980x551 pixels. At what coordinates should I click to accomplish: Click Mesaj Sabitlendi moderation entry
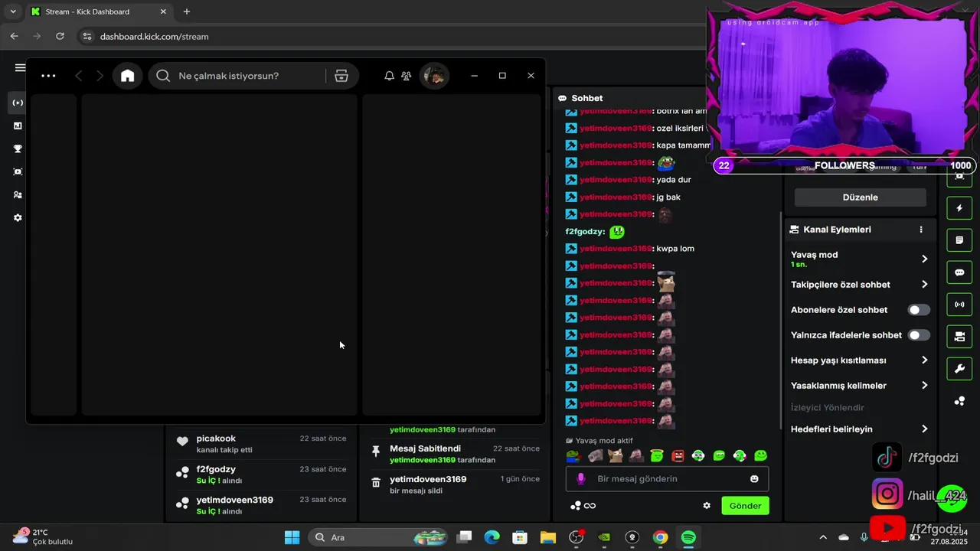pos(455,454)
